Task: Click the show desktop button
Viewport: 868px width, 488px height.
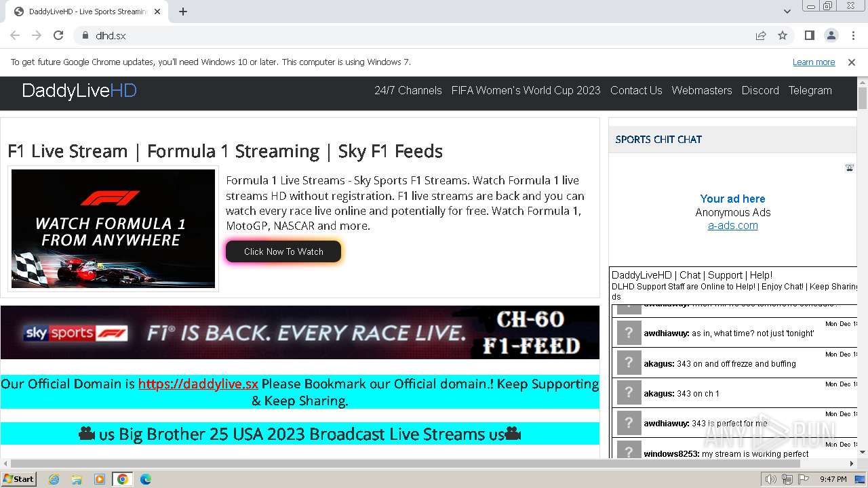Action: coord(861,479)
